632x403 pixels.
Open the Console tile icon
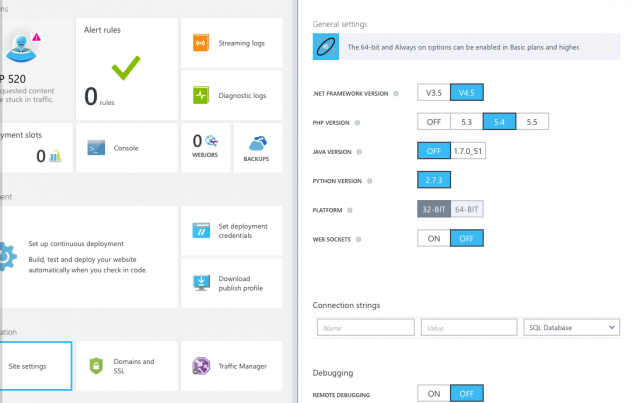pos(97,148)
